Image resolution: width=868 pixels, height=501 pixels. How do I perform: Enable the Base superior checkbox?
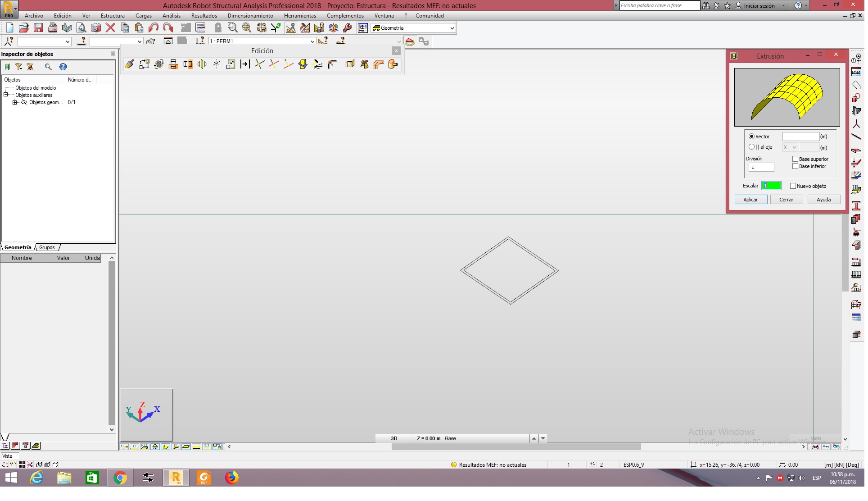coord(796,159)
